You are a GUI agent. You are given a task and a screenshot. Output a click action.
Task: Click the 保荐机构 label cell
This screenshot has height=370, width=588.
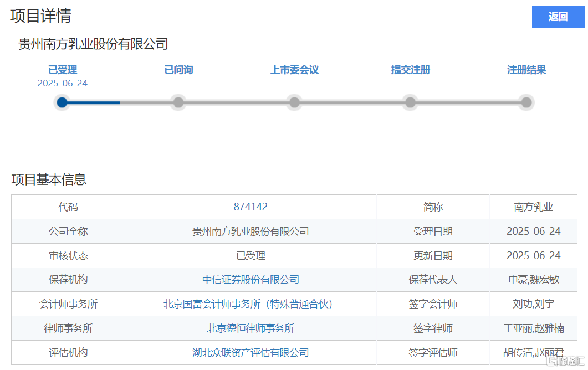coord(68,280)
